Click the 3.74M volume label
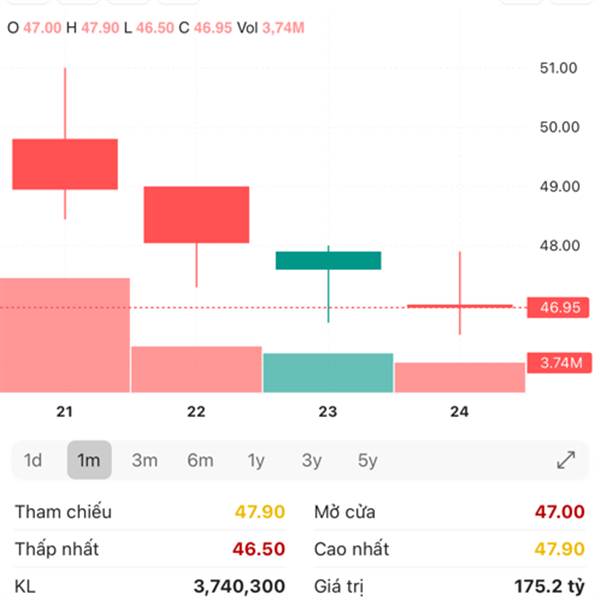Viewport: 600px width, 600px height. [x=558, y=363]
